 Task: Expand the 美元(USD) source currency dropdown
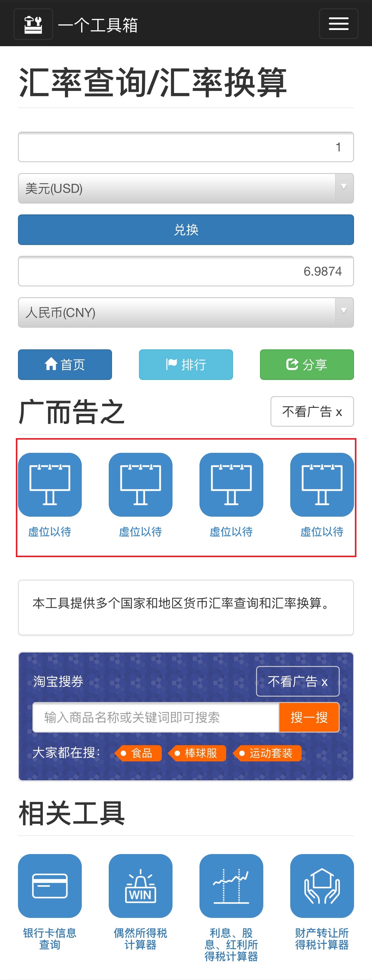tap(186, 188)
